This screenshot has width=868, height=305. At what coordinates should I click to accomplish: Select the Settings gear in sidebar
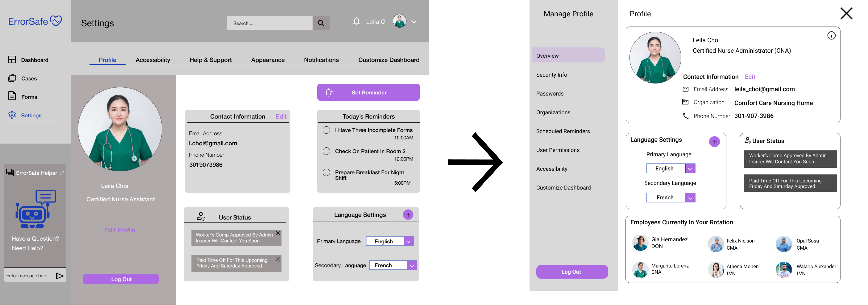click(x=12, y=115)
